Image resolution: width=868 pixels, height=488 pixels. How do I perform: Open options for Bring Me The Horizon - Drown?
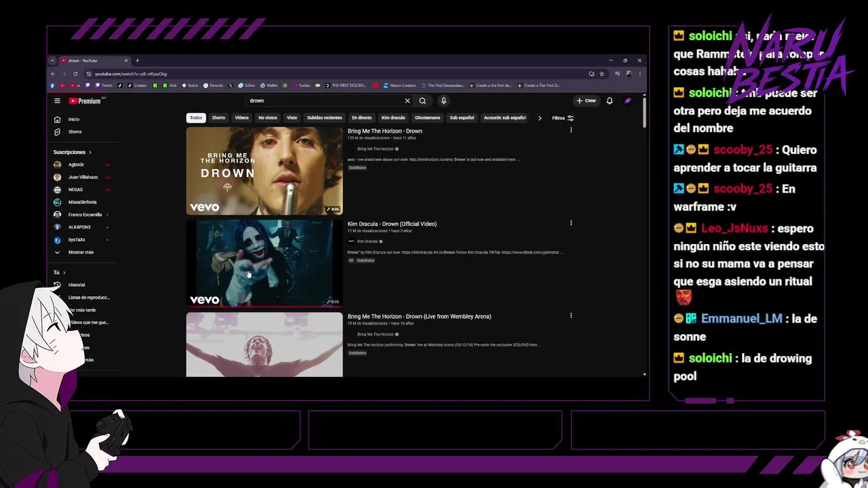click(x=571, y=130)
